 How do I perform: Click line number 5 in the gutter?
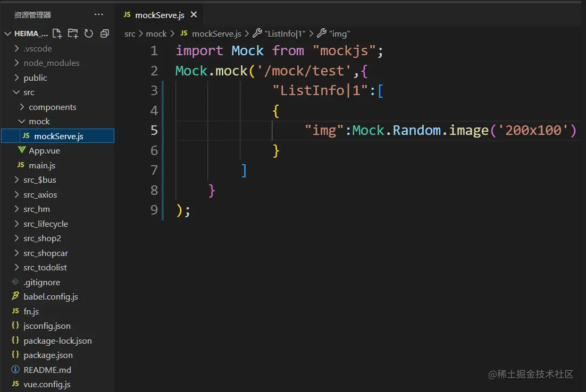[154, 130]
